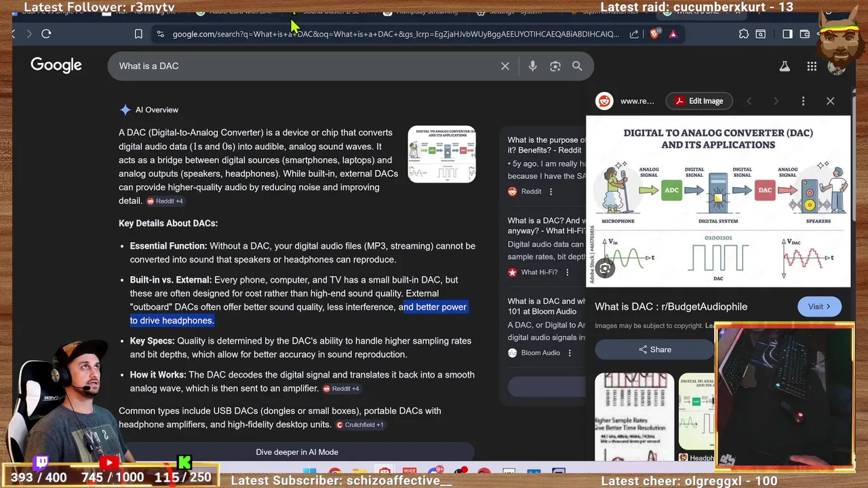The width and height of the screenshot is (868, 488).
Task: Submit search with the magnifier icon
Action: point(577,66)
